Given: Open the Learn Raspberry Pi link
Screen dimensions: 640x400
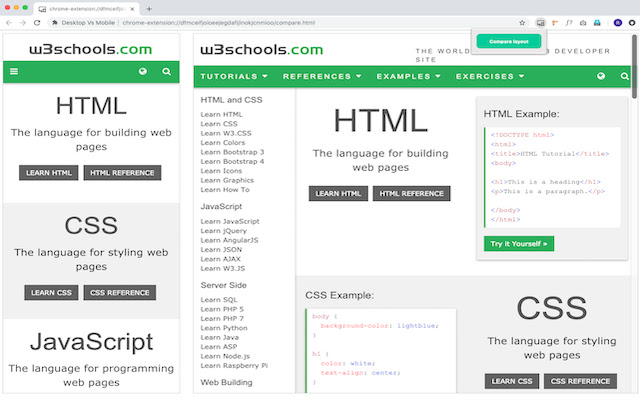Looking at the screenshot, I should point(234,365).
